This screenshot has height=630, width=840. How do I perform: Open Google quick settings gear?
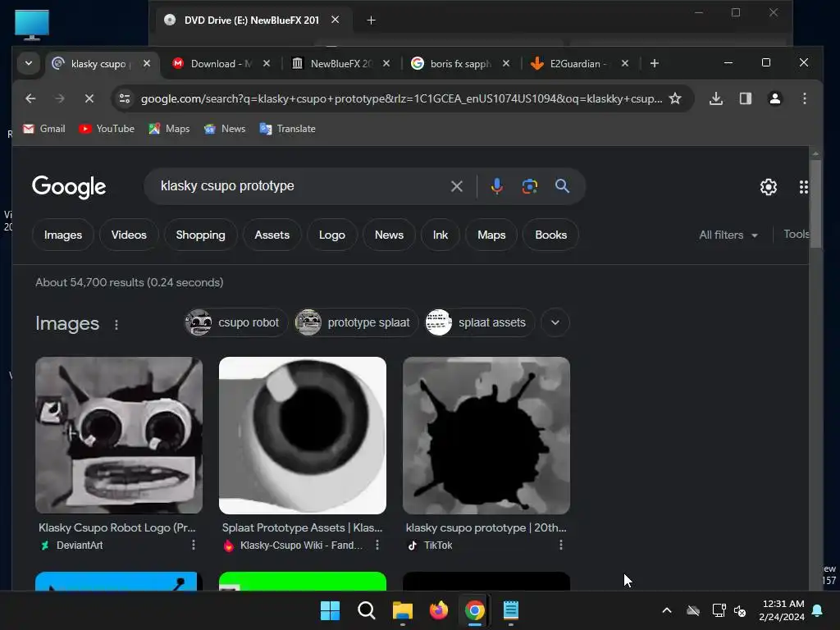tap(768, 186)
